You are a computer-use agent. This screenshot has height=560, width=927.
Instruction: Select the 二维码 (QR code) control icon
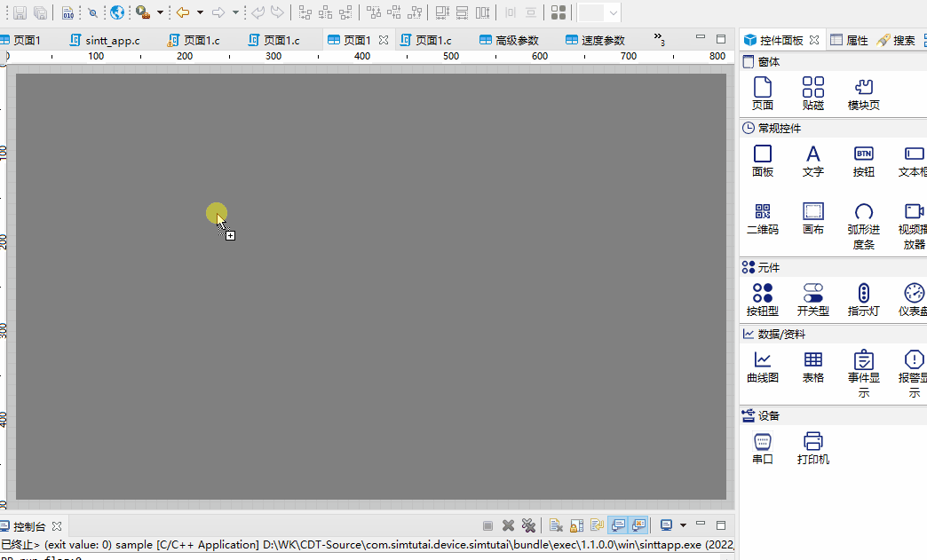coord(762,218)
